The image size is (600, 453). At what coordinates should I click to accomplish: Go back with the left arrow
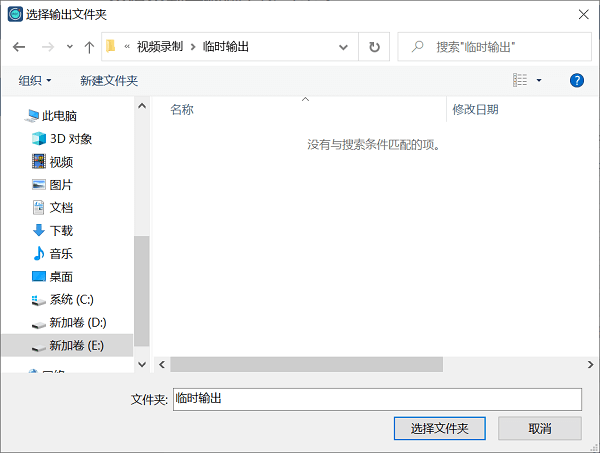coord(19,47)
